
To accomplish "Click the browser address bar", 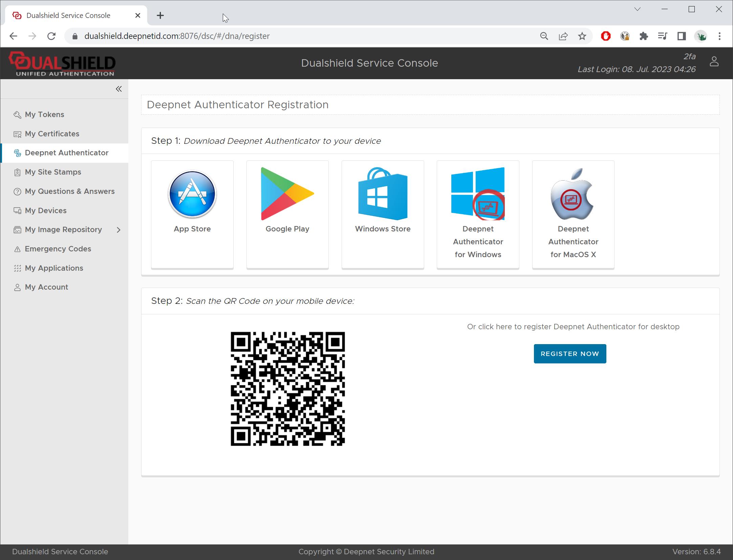I will (305, 36).
